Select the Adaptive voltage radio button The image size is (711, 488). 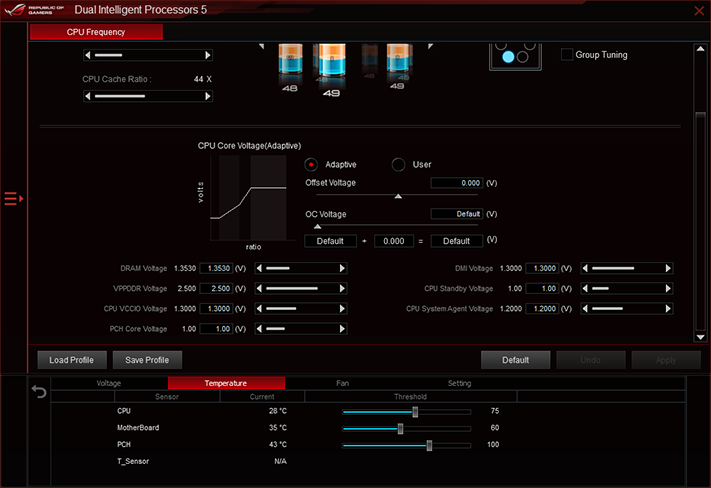pyautogui.click(x=311, y=165)
